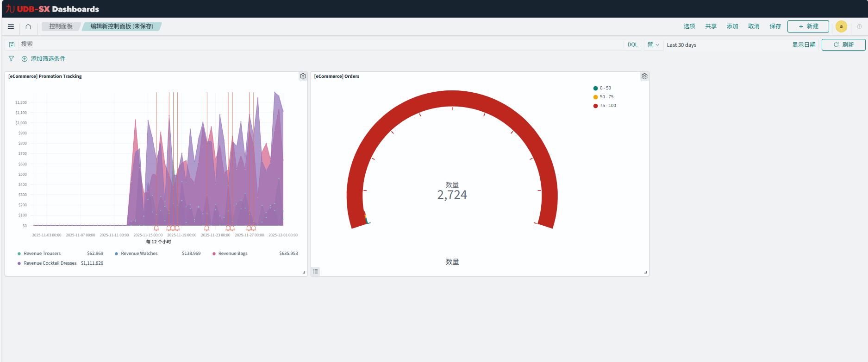Viewport: 868px width, 362px height.
Task: Open the help icon in header
Action: pos(859,26)
